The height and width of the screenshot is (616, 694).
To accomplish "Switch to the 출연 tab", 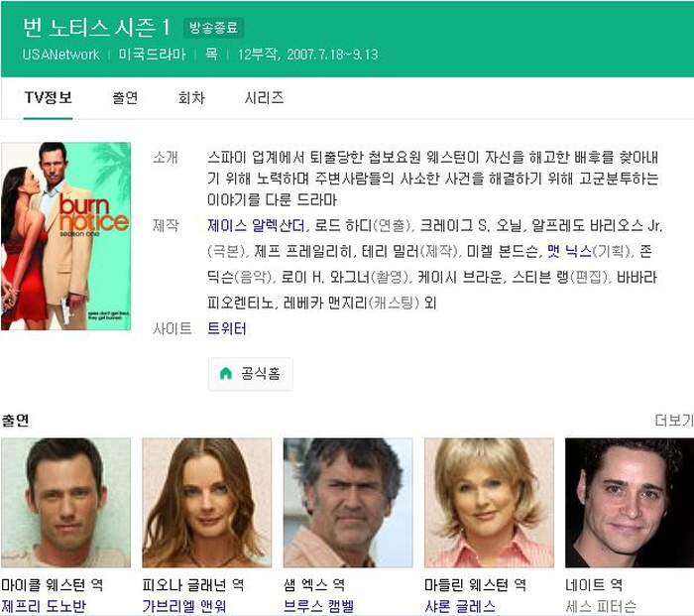I will click(125, 97).
